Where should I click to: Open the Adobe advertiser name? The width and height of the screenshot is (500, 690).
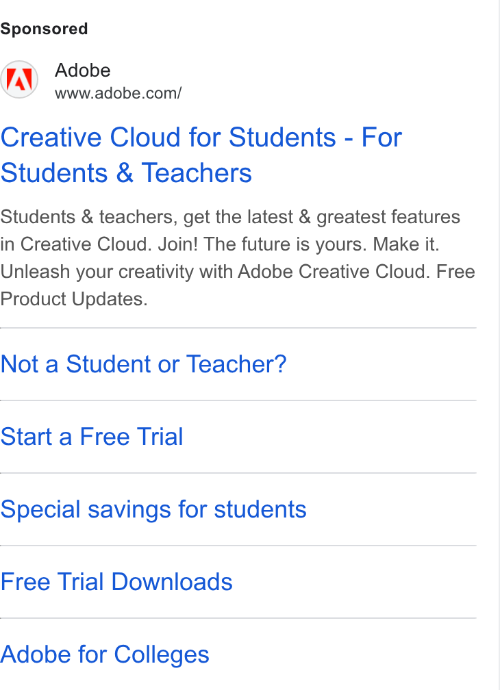tap(82, 70)
